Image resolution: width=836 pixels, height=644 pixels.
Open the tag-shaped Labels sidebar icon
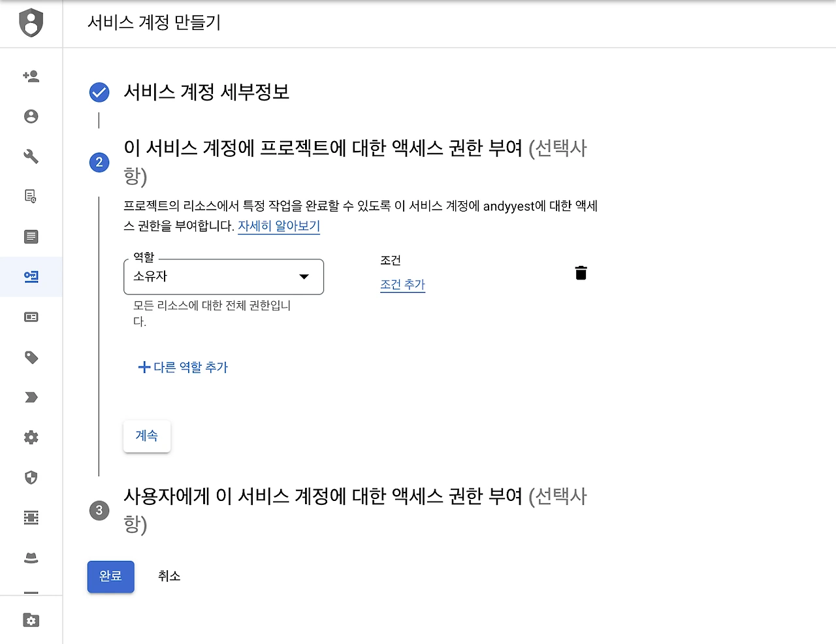pos(31,357)
